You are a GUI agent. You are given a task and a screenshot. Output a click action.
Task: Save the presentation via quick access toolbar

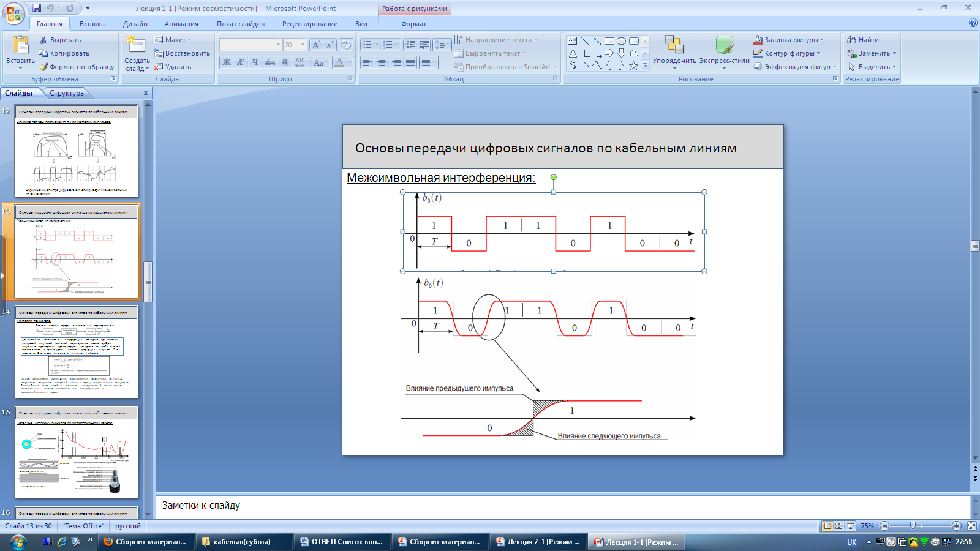(x=37, y=8)
